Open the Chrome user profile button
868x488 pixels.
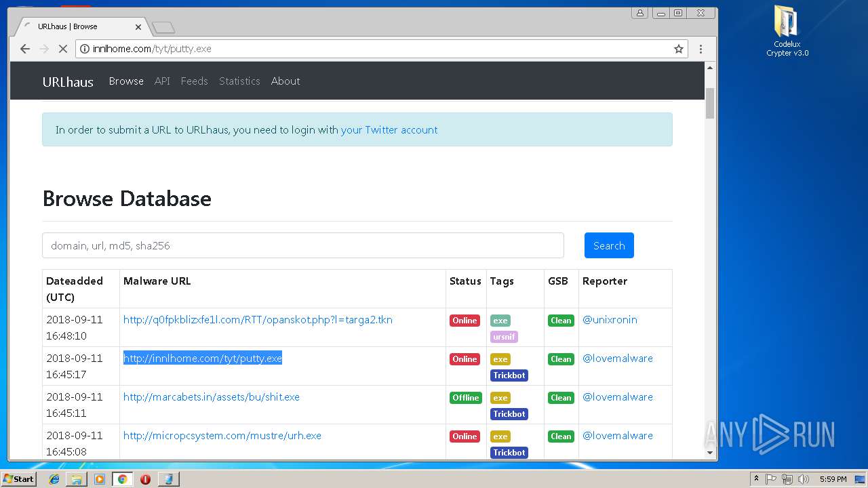[639, 13]
